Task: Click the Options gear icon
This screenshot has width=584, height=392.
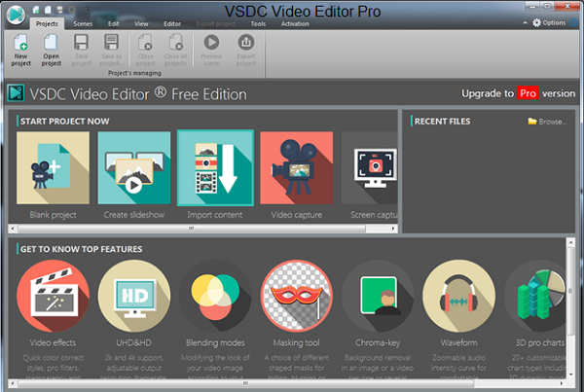Action: pyautogui.click(x=536, y=22)
